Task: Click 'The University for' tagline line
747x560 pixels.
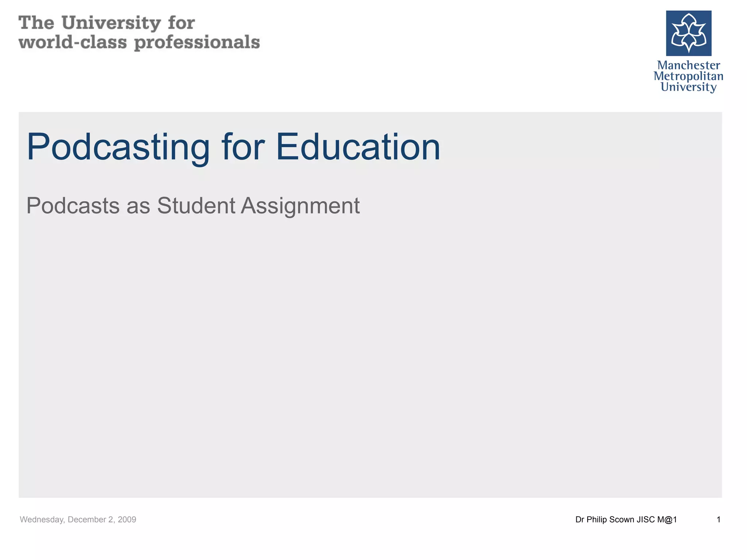Action: pos(107,23)
